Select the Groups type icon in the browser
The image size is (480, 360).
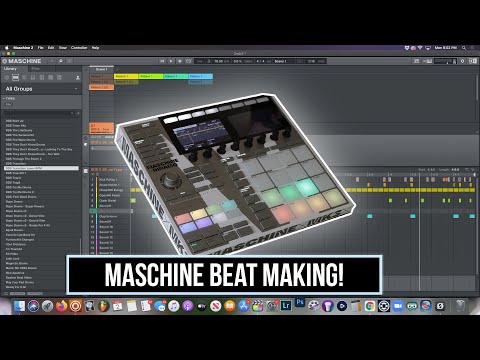[15, 77]
